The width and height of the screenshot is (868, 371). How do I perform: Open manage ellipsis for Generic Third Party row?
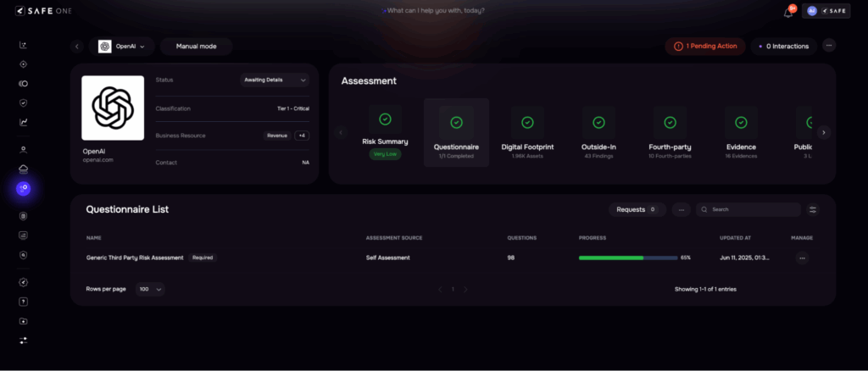tap(802, 257)
